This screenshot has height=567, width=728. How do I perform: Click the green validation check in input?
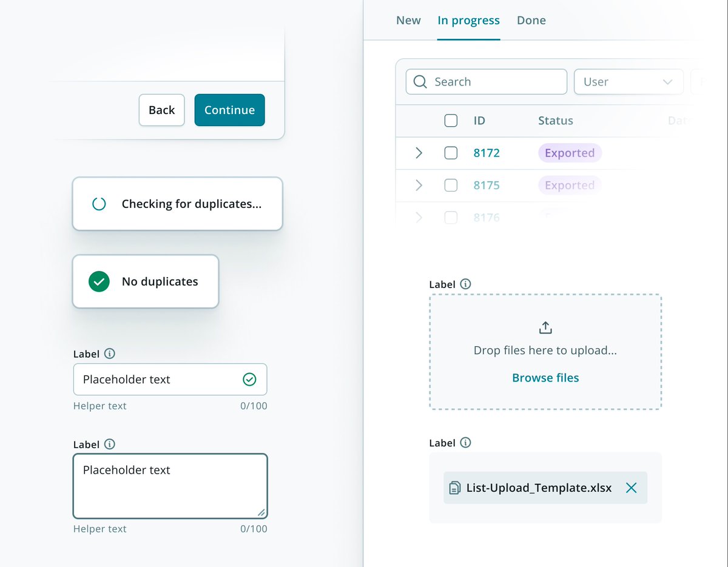point(249,380)
